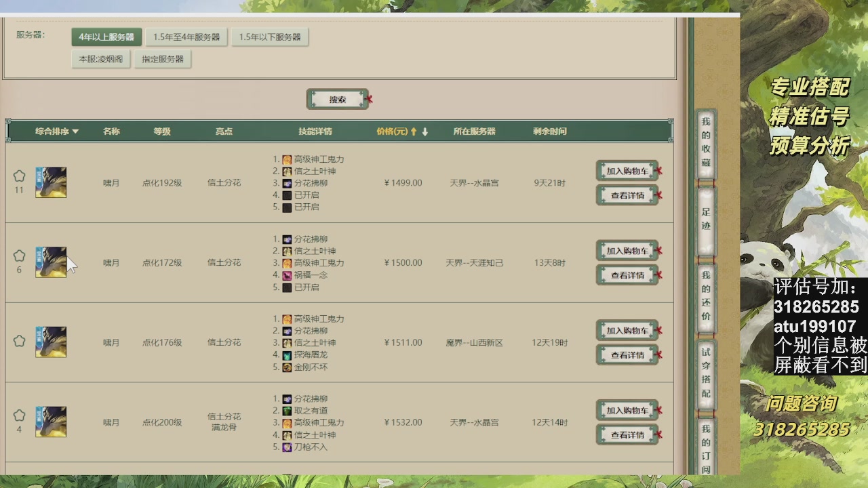This screenshot has height=488, width=868.
Task: View details of the ¥1532.00 pet
Action: coord(627,435)
